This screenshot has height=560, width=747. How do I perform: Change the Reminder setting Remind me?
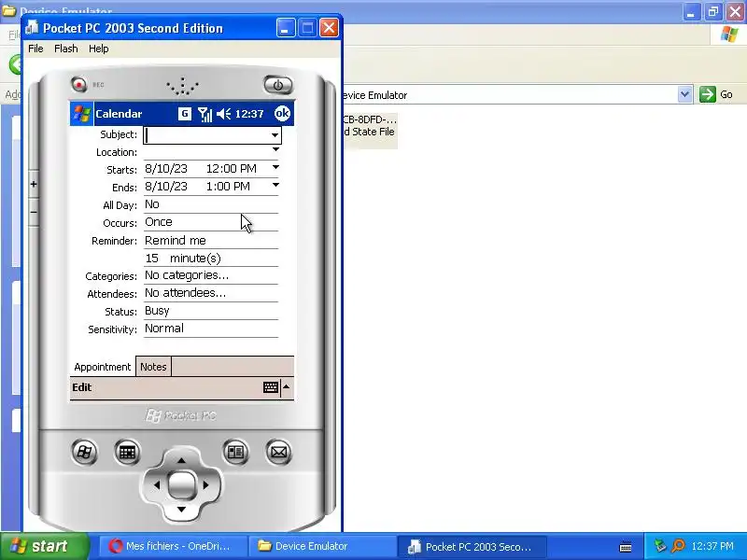point(211,240)
